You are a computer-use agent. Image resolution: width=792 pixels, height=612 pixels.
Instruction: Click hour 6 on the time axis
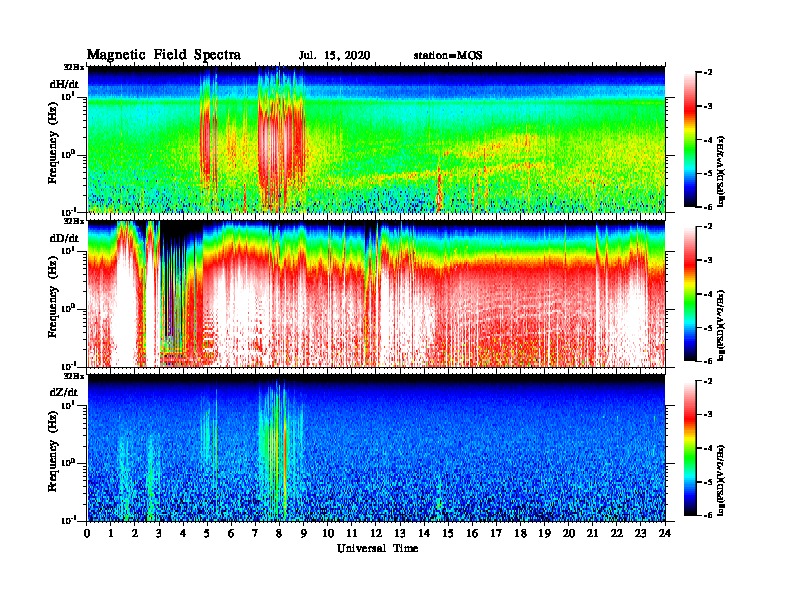click(231, 534)
